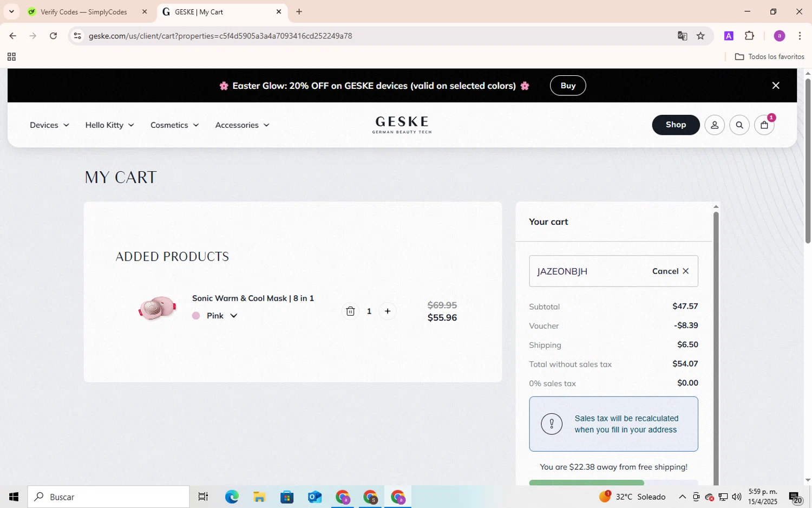Viewport: 812px width, 508px height.
Task: Open the network tray icon
Action: tap(723, 497)
